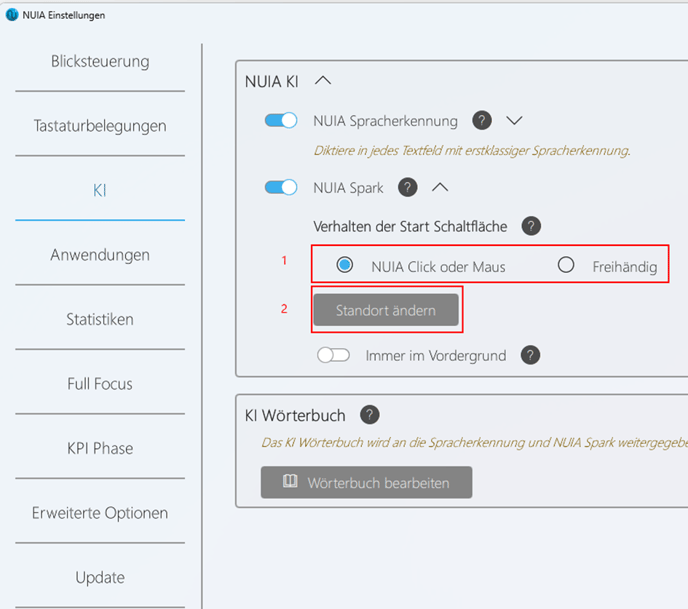Click the NUIA Spracherkennung label
Image resolution: width=688 pixels, height=609 pixels.
[385, 121]
